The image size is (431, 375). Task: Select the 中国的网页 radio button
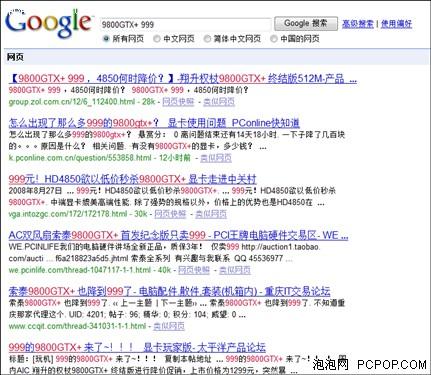click(274, 39)
